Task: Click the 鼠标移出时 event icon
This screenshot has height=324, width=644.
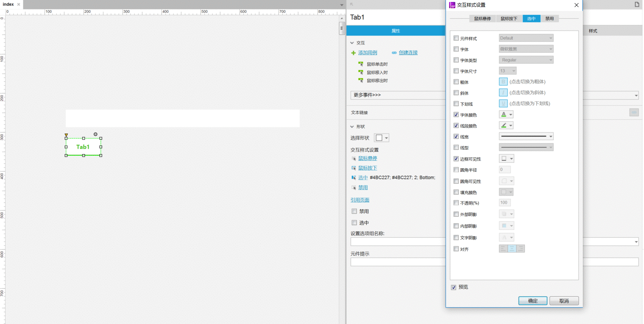Action: click(x=361, y=80)
